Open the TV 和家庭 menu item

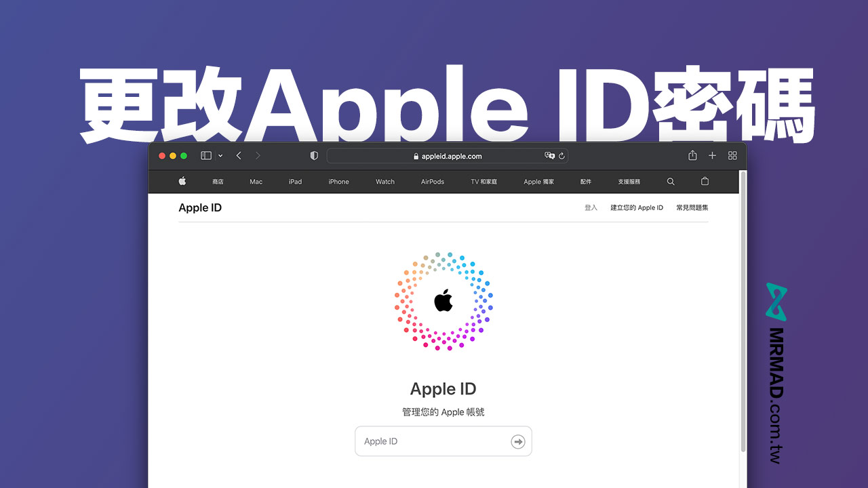click(484, 182)
